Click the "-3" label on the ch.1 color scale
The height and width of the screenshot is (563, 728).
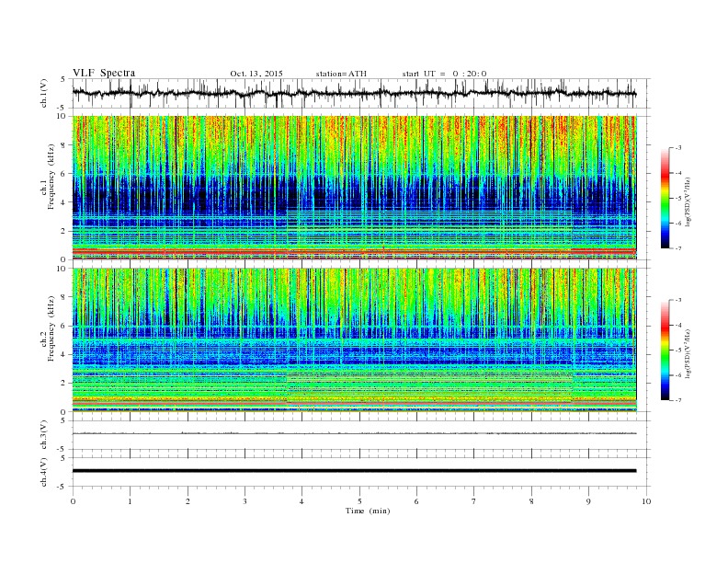pos(678,148)
